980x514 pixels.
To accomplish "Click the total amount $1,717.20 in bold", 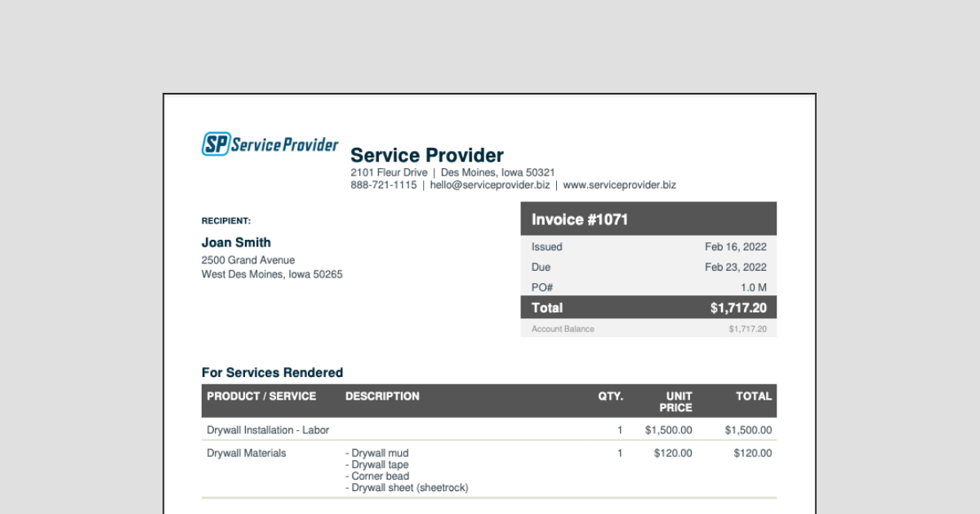I will tap(739, 308).
